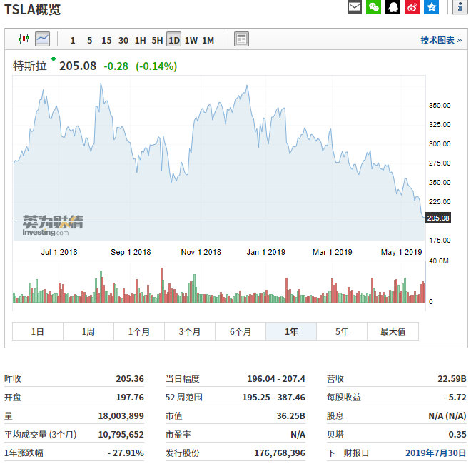Click 每股收益 value -5.72
476x469 pixels.
click(455, 398)
